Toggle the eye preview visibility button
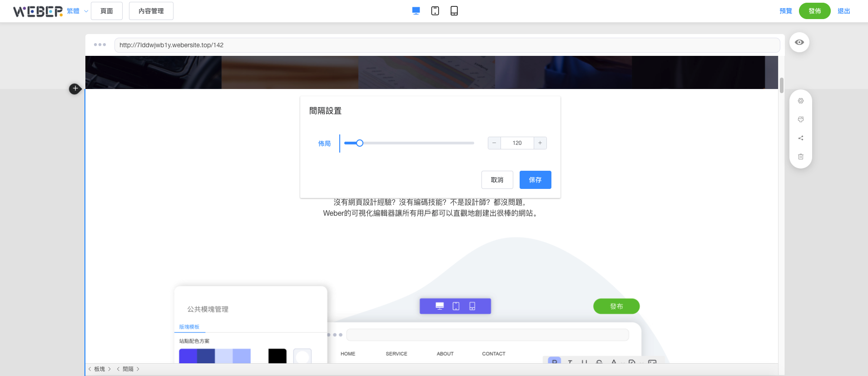Screen dimensions: 868x376 click(x=799, y=42)
